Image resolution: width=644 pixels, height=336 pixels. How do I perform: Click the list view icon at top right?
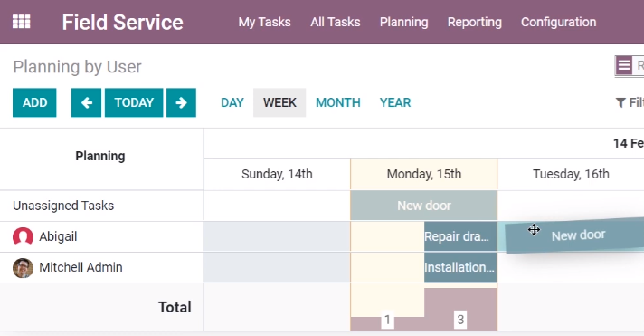pos(624,65)
